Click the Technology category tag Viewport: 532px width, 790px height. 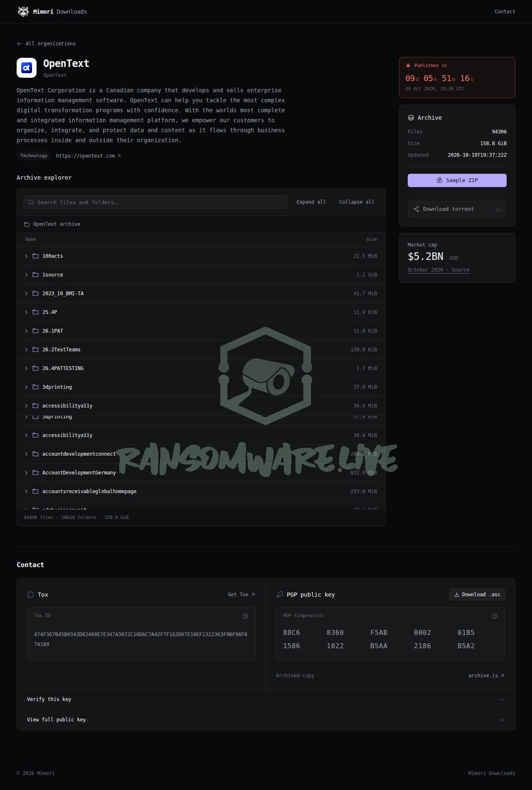(x=34, y=156)
